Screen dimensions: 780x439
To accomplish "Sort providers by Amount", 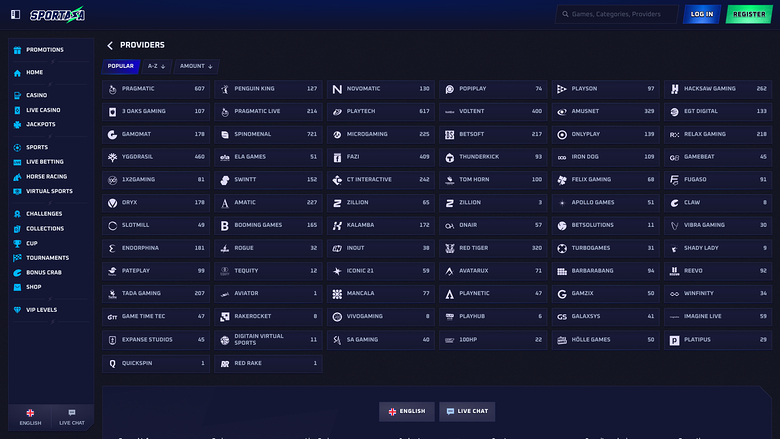I will click(196, 66).
